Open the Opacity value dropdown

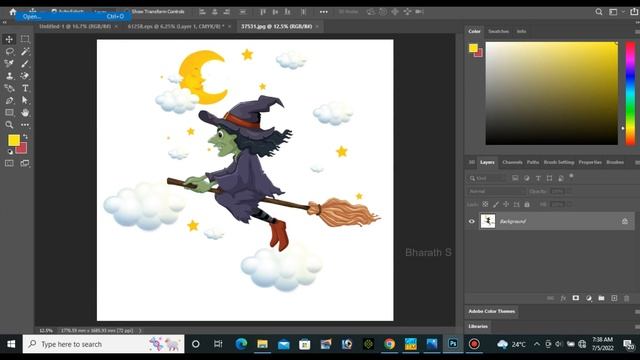coord(569,191)
